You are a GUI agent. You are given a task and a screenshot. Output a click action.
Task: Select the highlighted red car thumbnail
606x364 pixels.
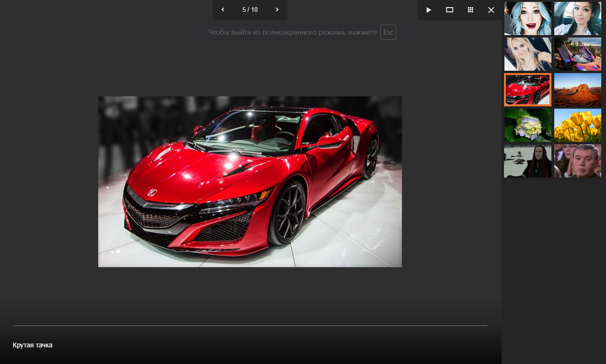click(x=528, y=90)
